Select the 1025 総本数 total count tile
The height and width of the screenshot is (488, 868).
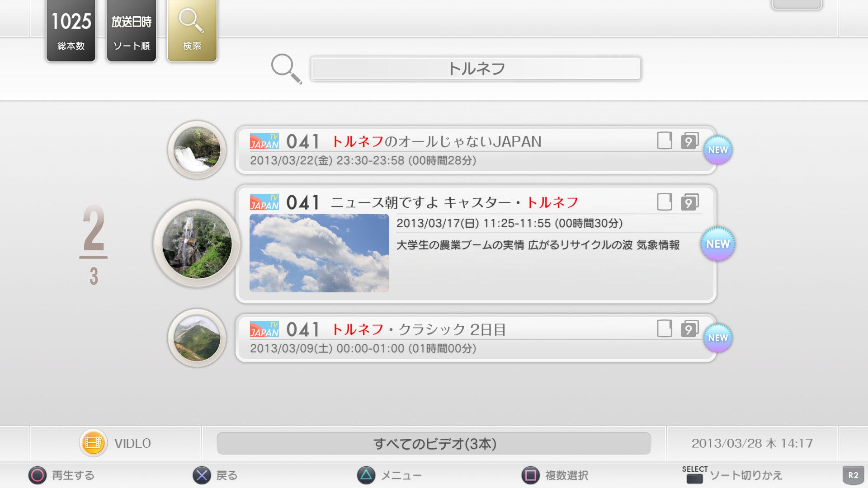click(x=71, y=31)
